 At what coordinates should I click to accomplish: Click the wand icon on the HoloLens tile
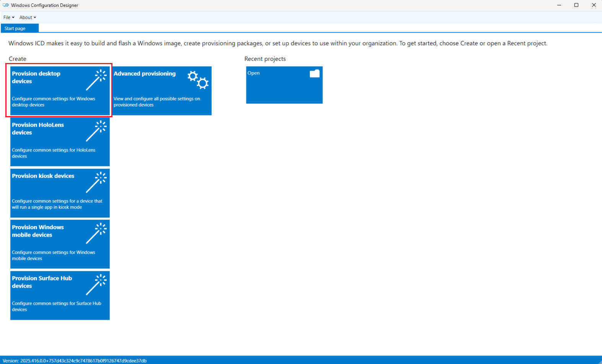tap(96, 131)
